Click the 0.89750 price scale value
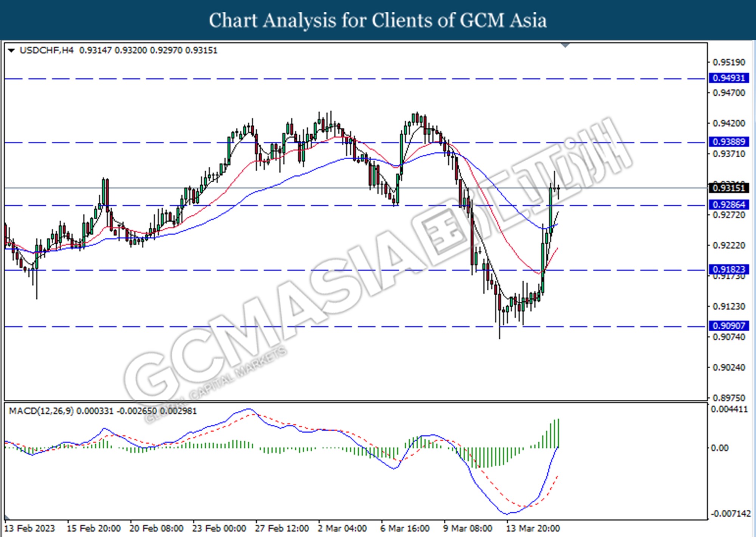The image size is (756, 540). click(x=729, y=398)
